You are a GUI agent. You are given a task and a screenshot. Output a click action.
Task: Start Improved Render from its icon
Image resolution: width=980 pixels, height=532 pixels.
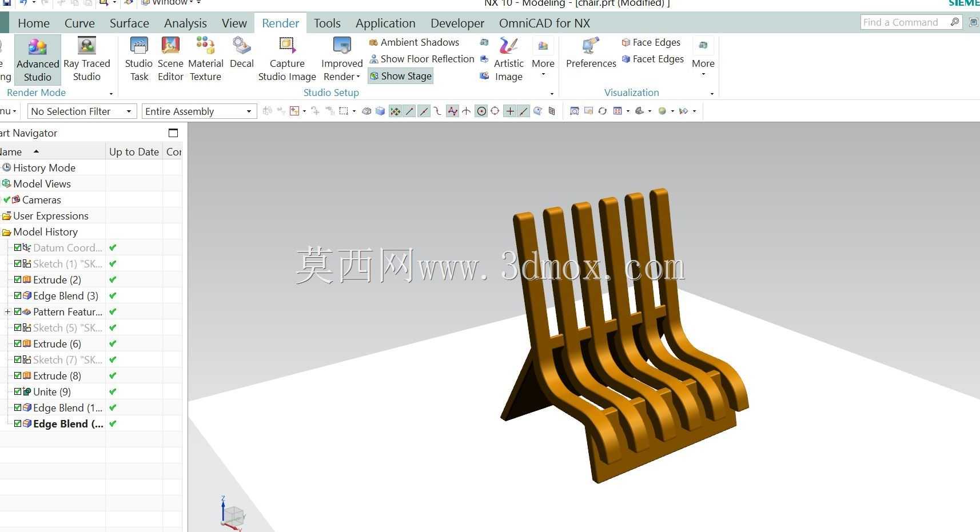coord(342,46)
